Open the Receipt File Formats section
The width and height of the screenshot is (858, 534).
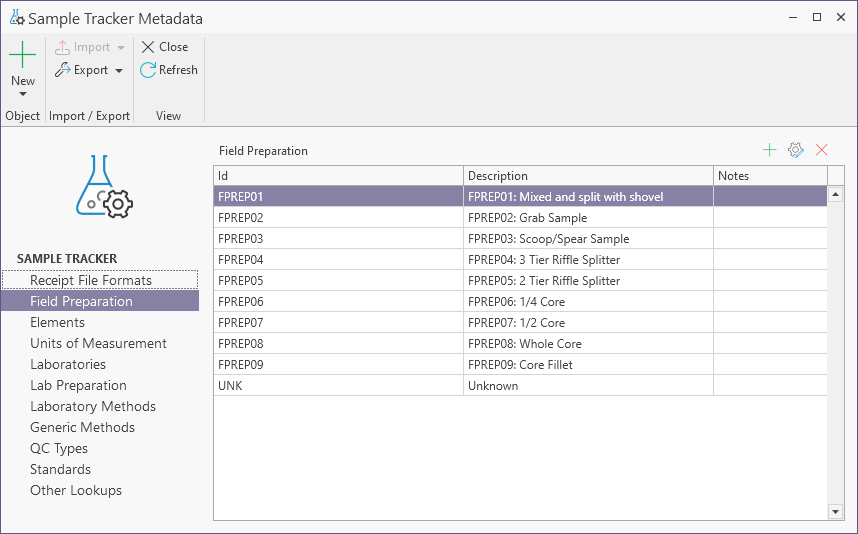91,280
